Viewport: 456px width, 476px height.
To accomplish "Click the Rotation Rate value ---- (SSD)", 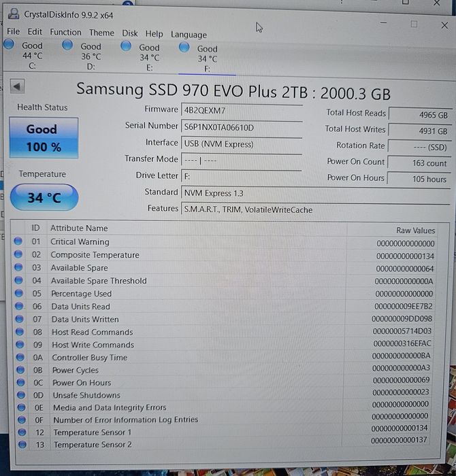I will point(419,147).
